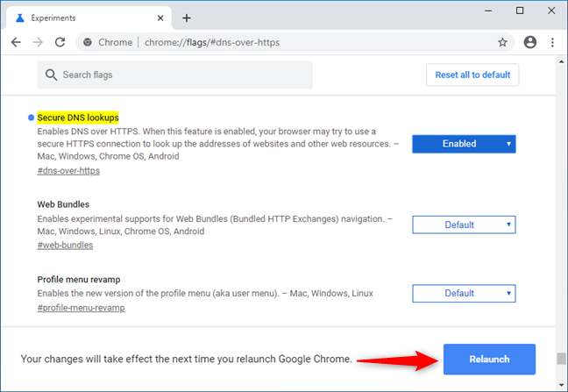Open the Secure DNS lookups Enabled dropdown
Viewport: 568px width, 392px height.
click(464, 144)
